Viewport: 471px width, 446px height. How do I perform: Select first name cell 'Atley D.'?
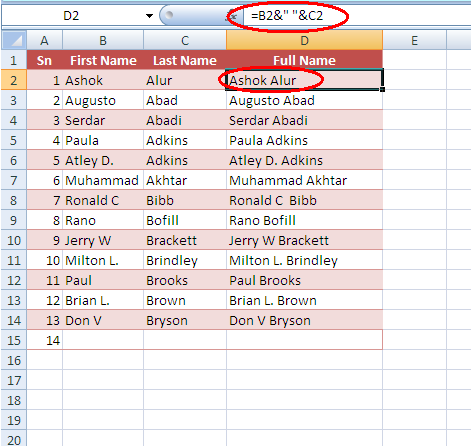(x=103, y=160)
